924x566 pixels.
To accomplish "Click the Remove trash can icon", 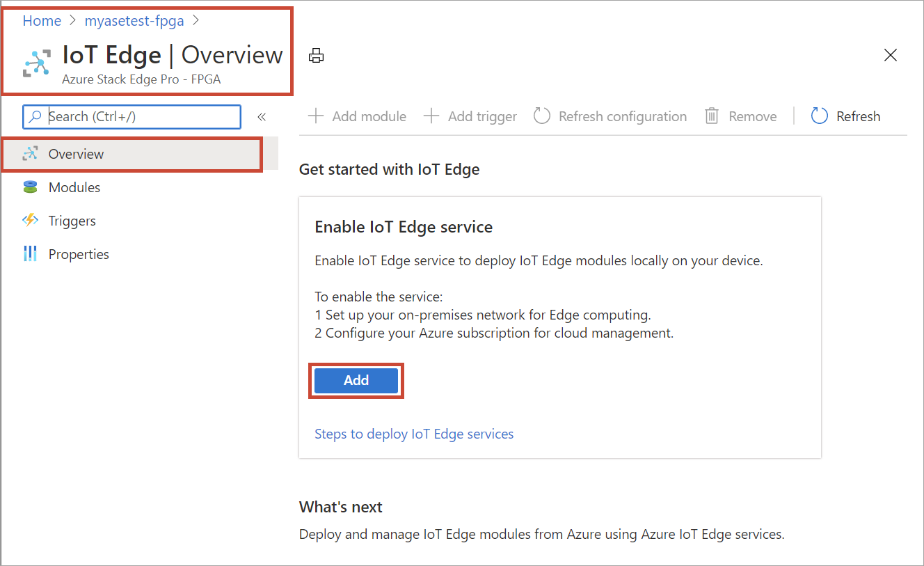I will coord(711,116).
